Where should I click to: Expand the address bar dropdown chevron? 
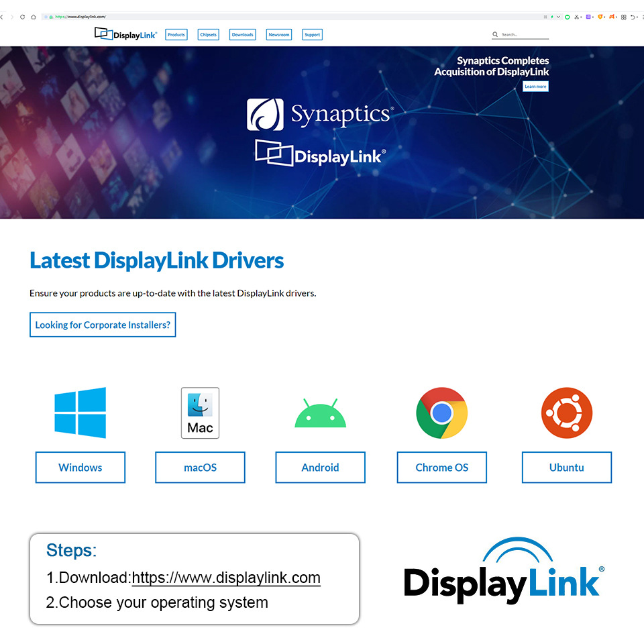coord(558,17)
